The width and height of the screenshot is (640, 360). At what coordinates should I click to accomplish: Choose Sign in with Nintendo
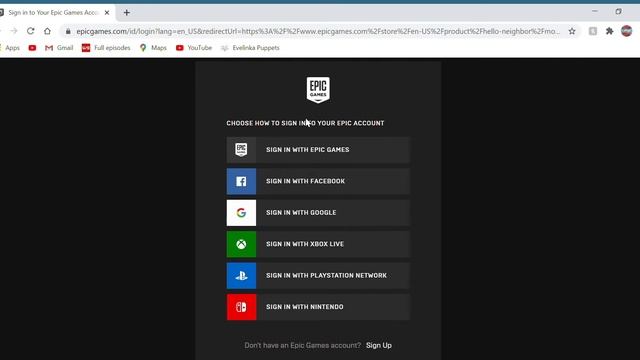(x=318, y=307)
